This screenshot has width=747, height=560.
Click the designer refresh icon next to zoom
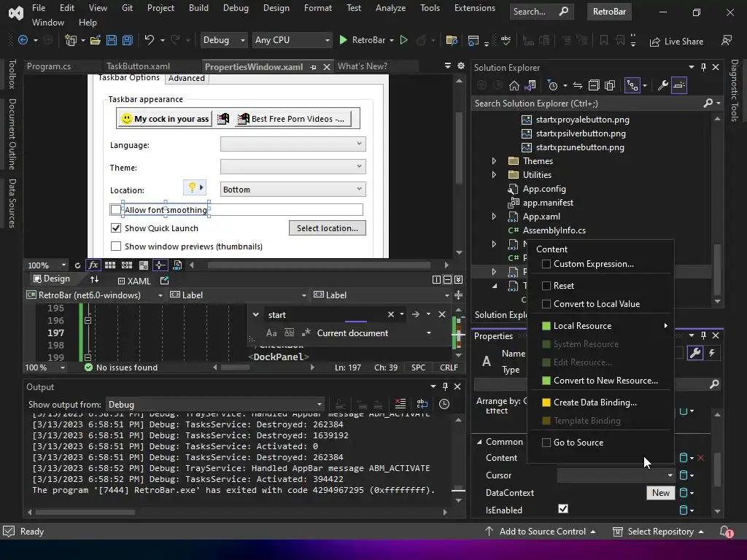tap(77, 265)
